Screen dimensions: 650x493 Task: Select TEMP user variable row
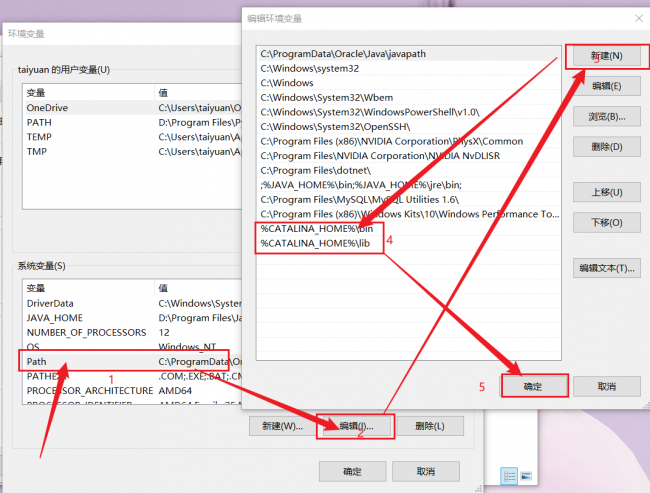pyautogui.click(x=133, y=137)
